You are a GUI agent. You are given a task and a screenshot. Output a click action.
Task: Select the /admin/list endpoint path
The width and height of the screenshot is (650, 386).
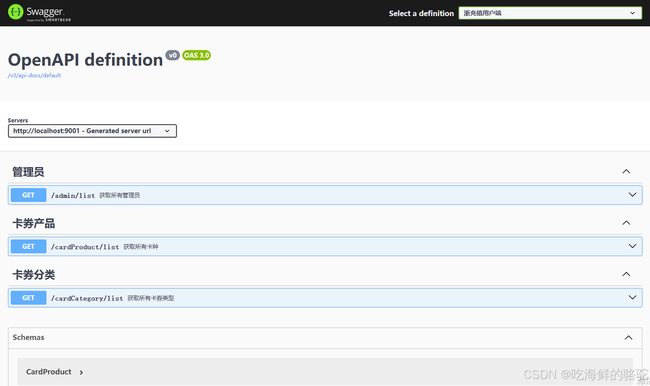point(73,195)
